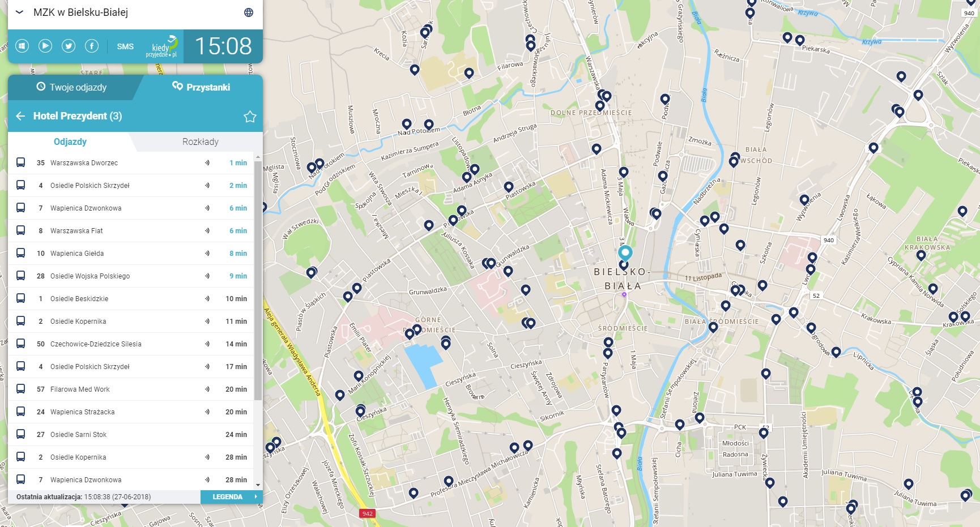
Task: Select departure 24 Wapienica Strażacka
Action: tap(131, 412)
